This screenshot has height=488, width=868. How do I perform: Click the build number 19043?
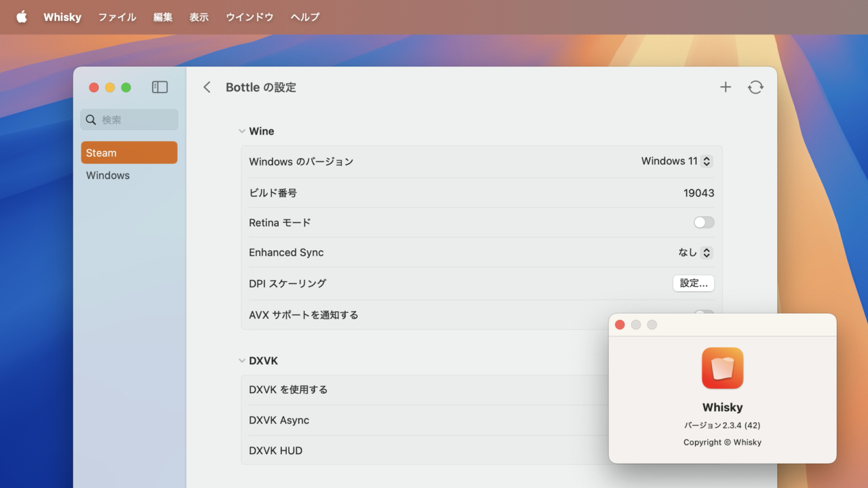pyautogui.click(x=698, y=193)
